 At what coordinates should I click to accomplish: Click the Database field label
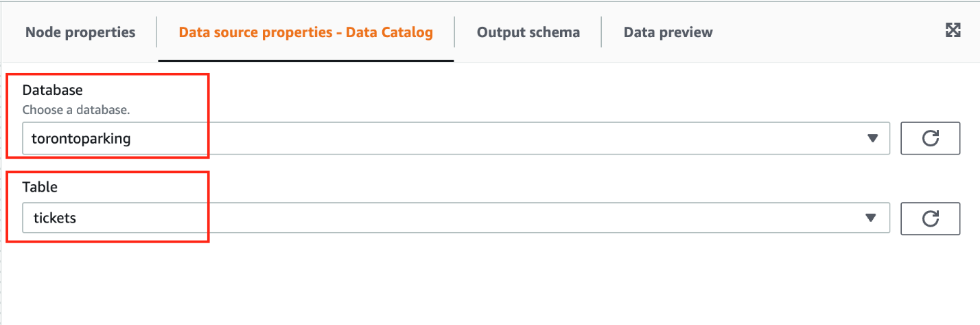(x=52, y=90)
